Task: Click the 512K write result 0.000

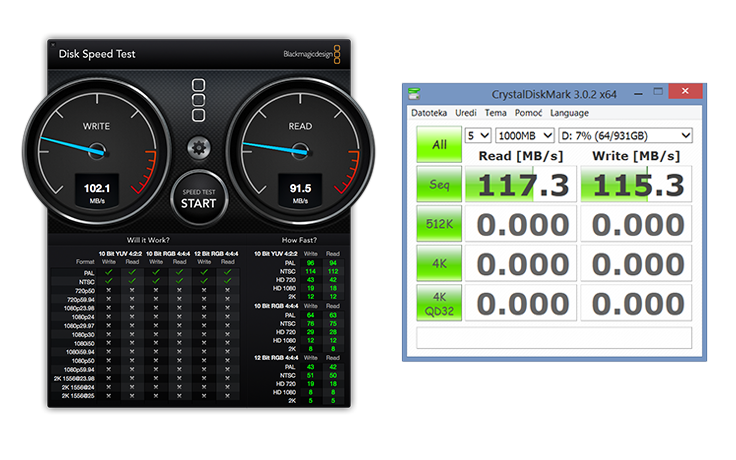Action: [x=636, y=224]
